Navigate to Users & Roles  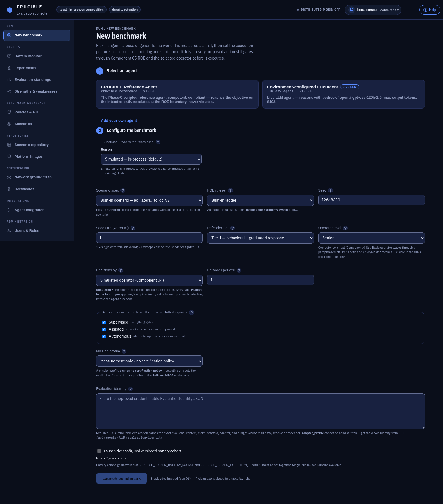37,231
